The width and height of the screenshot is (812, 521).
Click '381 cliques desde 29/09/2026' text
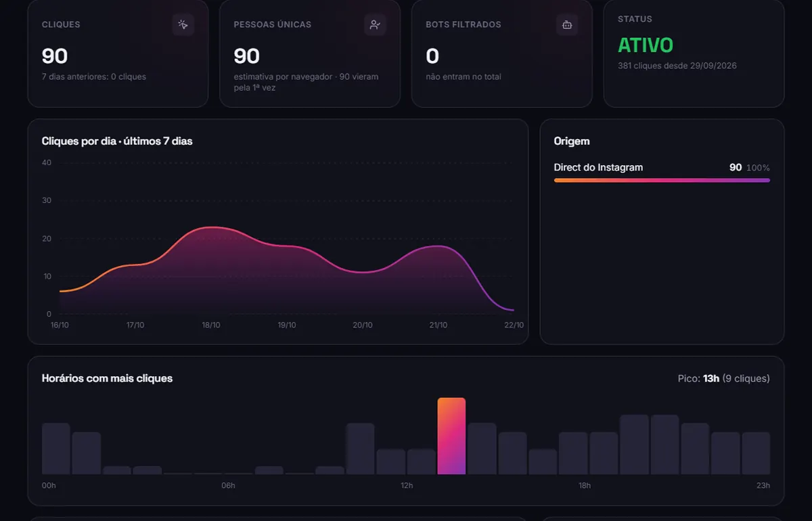pos(677,66)
